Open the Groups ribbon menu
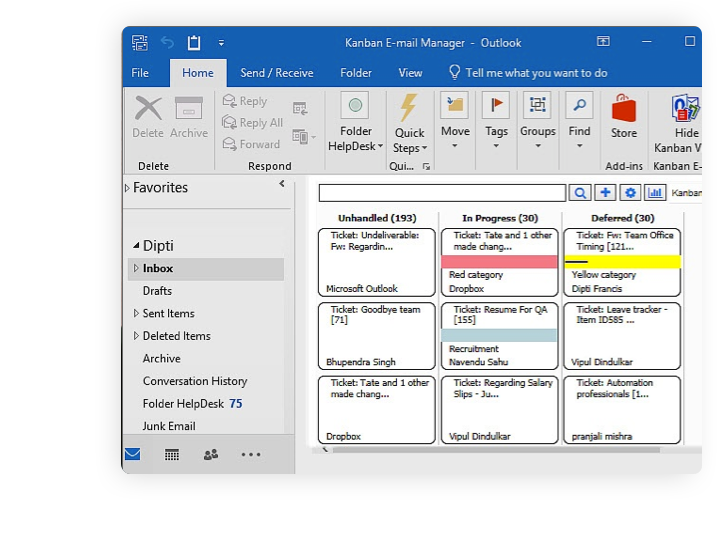 538,121
